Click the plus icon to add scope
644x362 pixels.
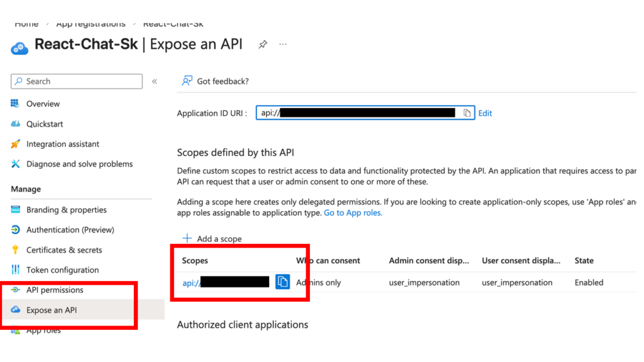coord(187,239)
